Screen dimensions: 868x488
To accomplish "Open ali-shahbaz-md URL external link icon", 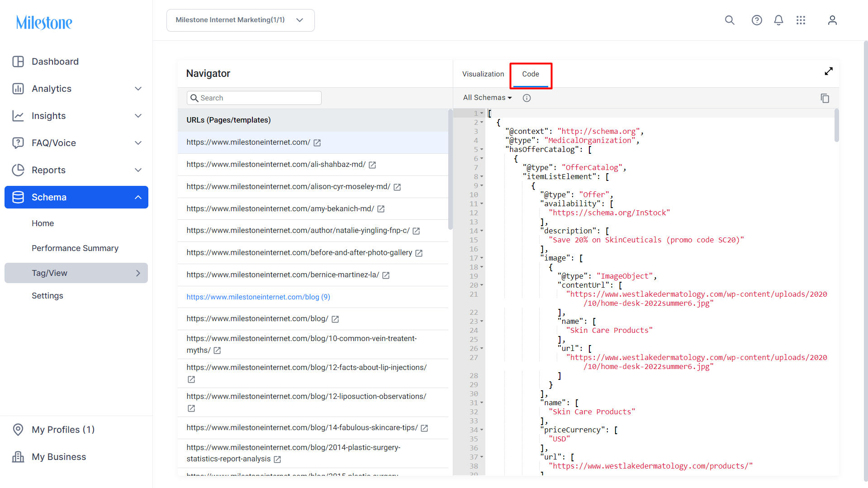I will [372, 165].
